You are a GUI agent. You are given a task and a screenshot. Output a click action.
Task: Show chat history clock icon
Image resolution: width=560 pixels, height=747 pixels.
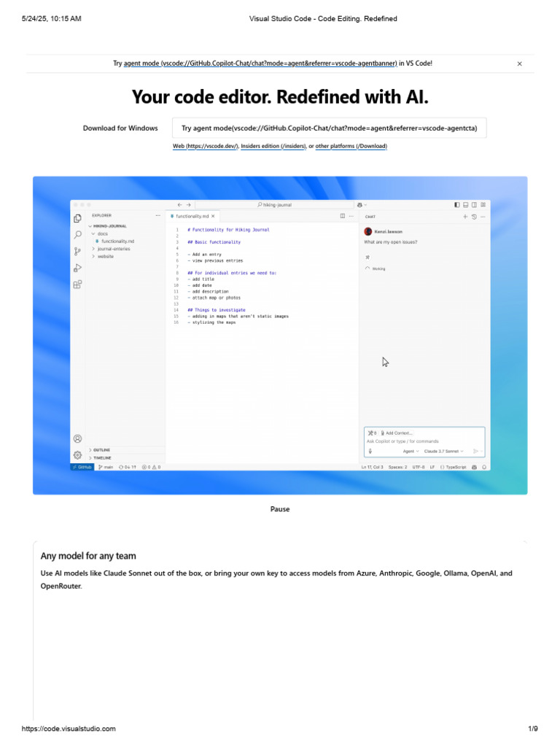pos(474,217)
